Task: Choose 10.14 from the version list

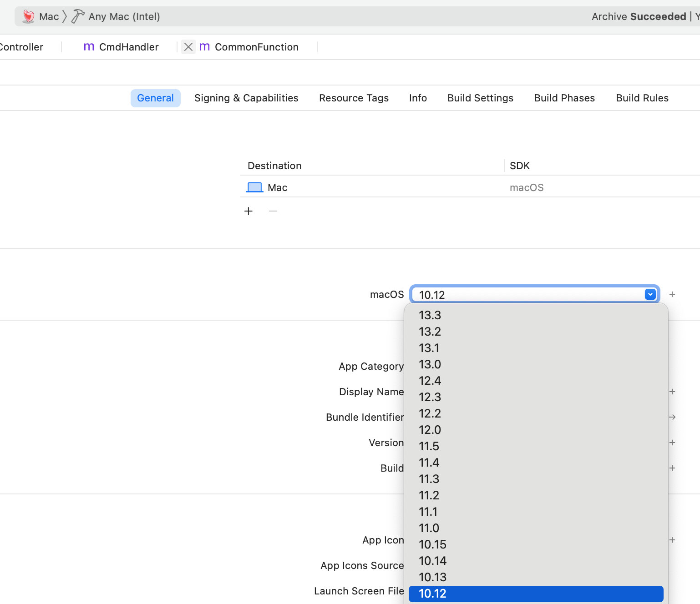Action: click(536, 561)
